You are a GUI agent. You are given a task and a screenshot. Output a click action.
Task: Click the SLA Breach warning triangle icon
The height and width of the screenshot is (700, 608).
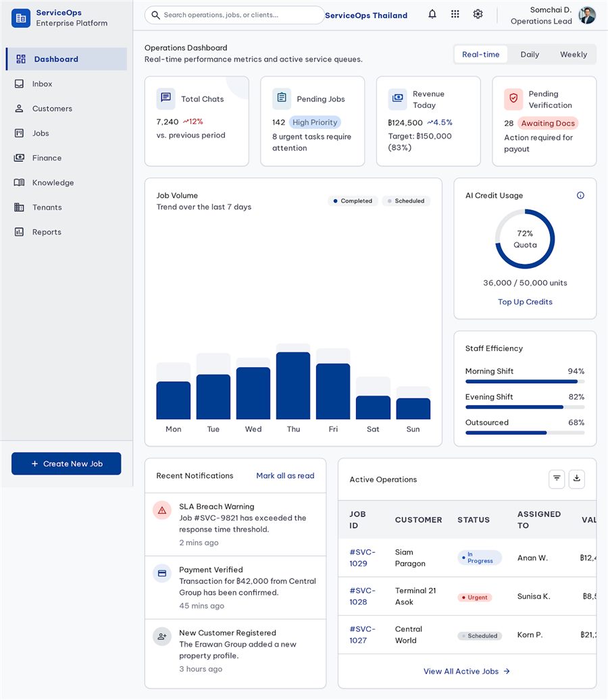tap(162, 510)
